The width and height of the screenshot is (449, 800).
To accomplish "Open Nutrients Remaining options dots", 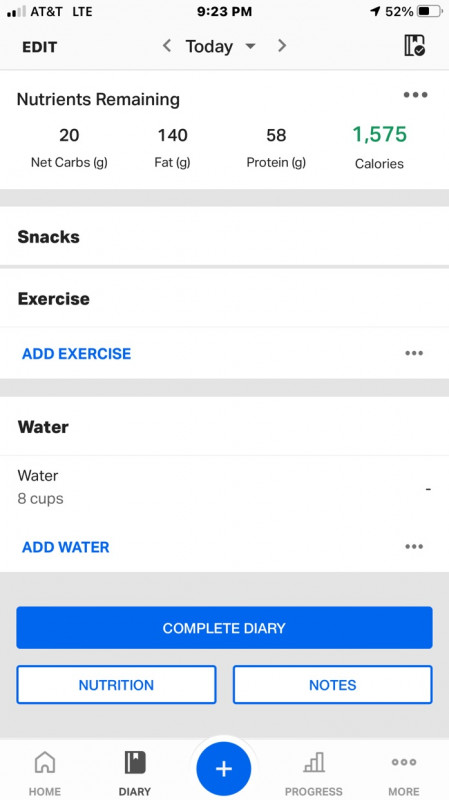I will 415,95.
